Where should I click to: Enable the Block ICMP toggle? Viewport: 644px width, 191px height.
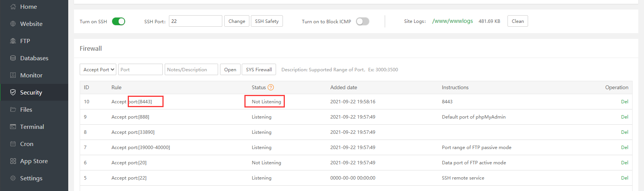[363, 21]
